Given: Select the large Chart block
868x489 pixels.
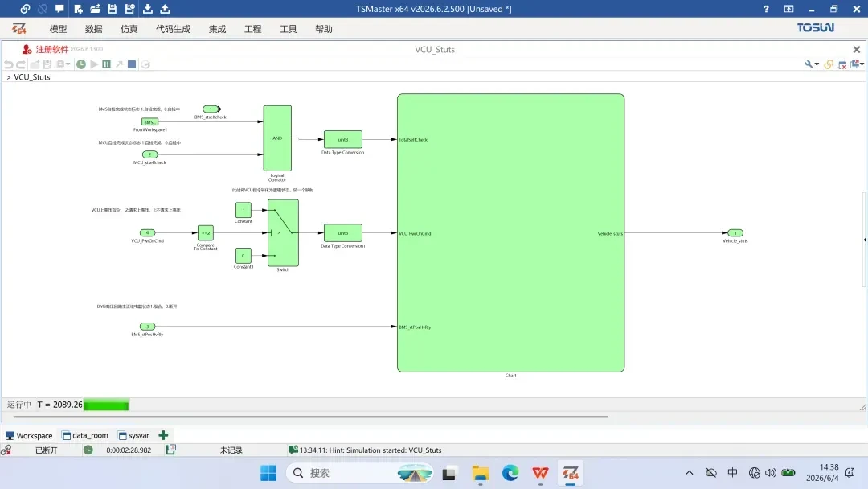Looking at the screenshot, I should tap(510, 232).
